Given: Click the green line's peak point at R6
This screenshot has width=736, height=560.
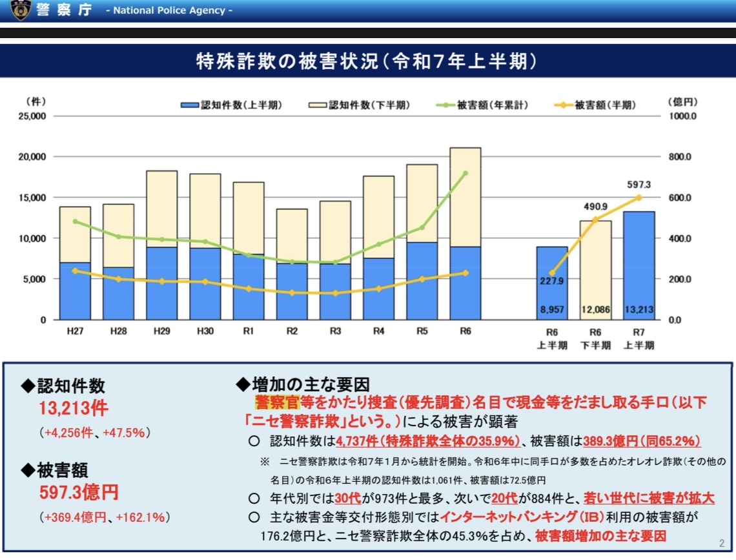Looking at the screenshot, I should tap(465, 173).
